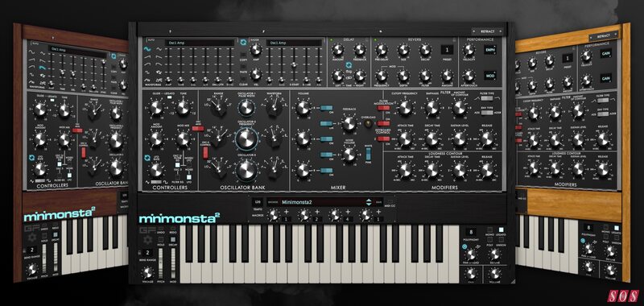This screenshot has height=306, width=644.
Task: Click the Clear button
Action: (x=244, y=80)
